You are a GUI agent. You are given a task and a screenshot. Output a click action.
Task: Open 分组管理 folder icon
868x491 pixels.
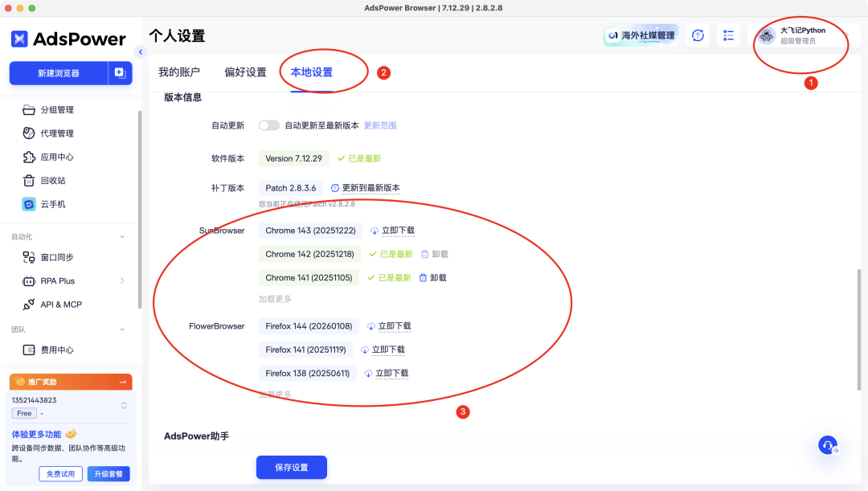[x=29, y=109]
